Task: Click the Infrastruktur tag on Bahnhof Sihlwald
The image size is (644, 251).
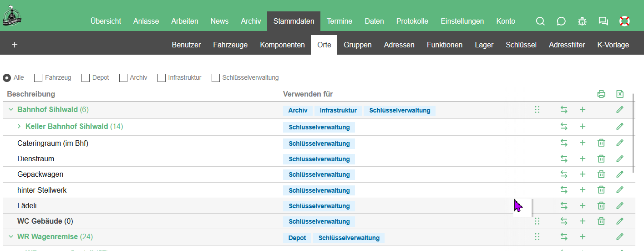Action: coord(338,110)
